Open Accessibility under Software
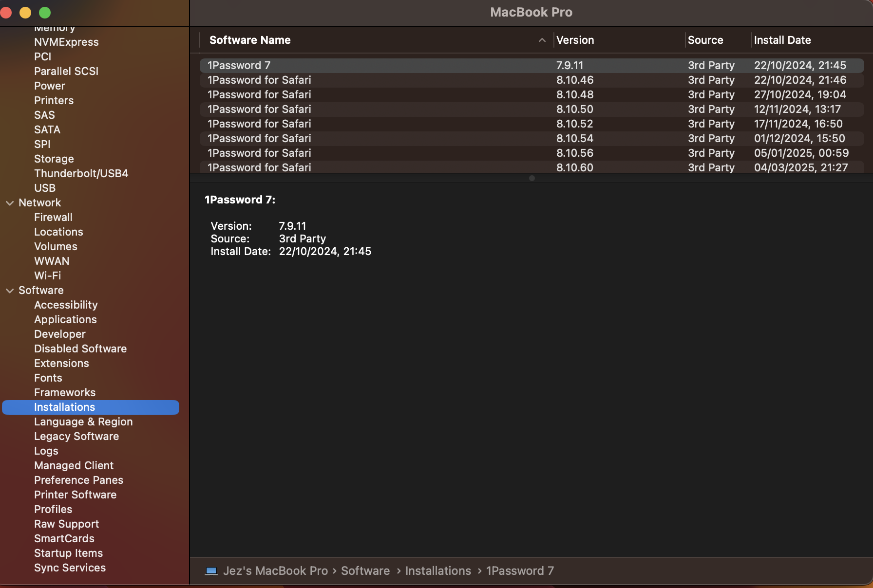Screen dimensions: 873x588 tap(66, 305)
